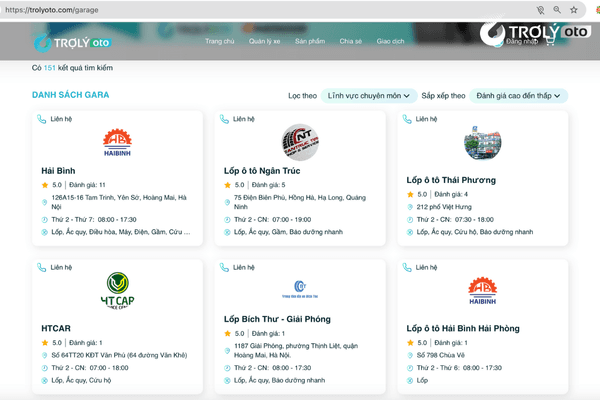Open the Giao dịch menu item
This screenshot has height=400, width=600.
point(390,41)
